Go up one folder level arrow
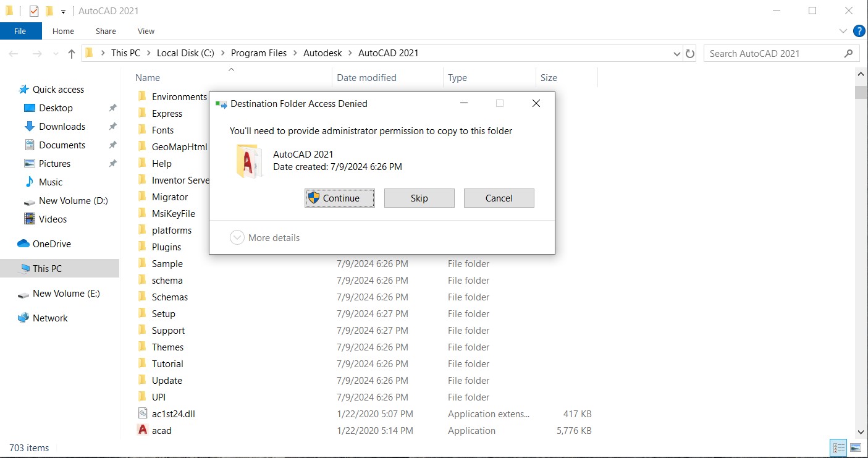The width and height of the screenshot is (868, 458). [x=72, y=54]
